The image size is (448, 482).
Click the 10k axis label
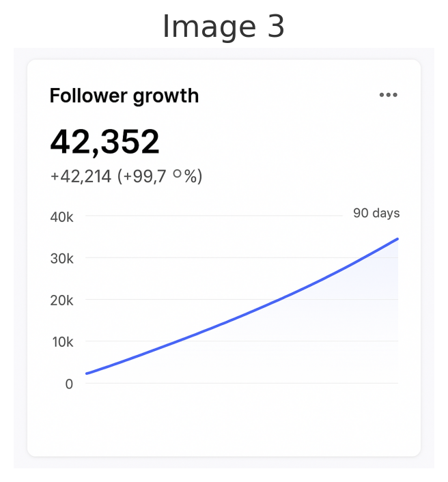(x=63, y=342)
